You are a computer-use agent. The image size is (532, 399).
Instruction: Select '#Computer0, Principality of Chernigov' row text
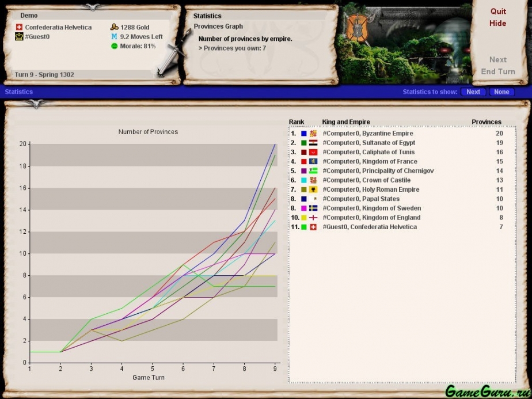tap(378, 171)
